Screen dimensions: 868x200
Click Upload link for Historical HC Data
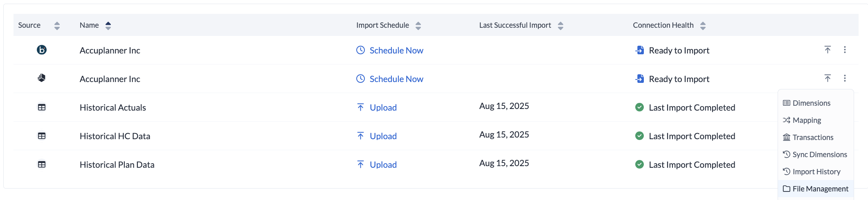click(x=383, y=136)
